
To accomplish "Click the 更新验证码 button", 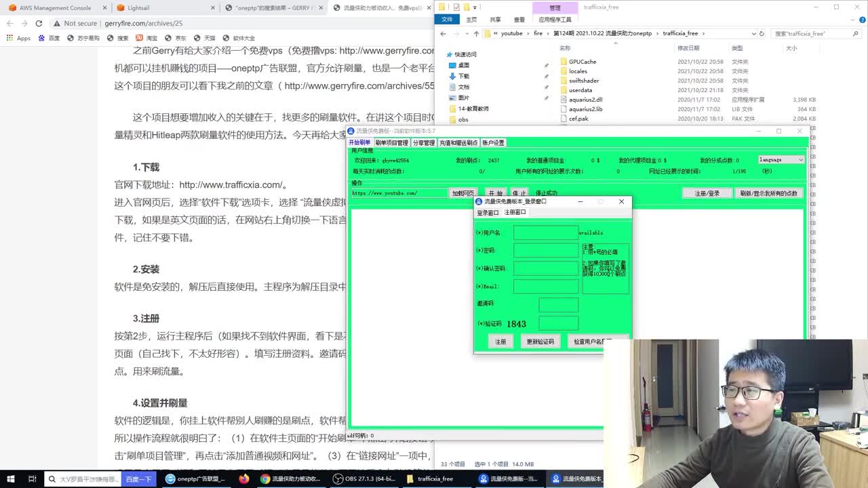I will pyautogui.click(x=540, y=342).
